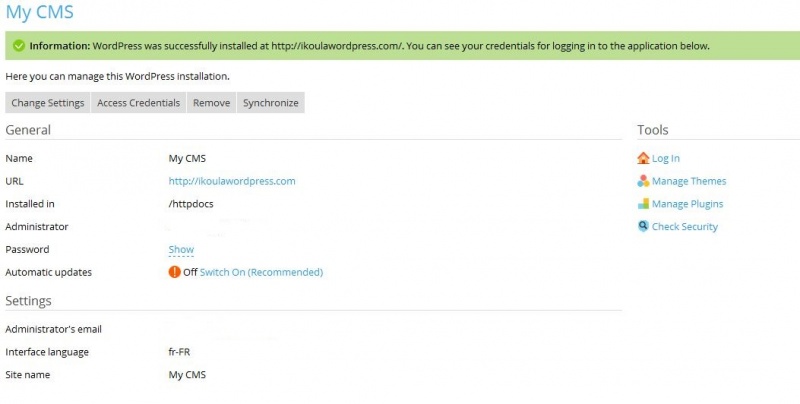800x404 pixels.
Task: Click the Check Security magnifier icon
Action: click(643, 227)
